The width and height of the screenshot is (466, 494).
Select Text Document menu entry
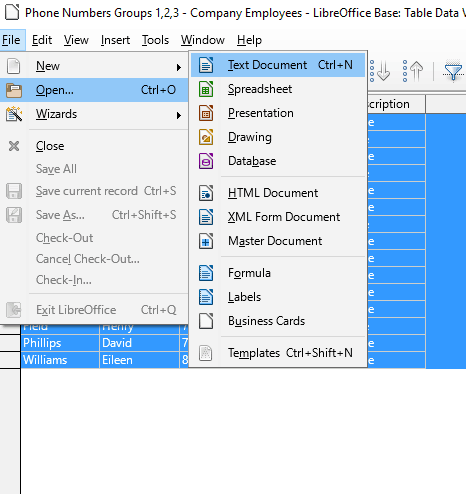[278, 65]
